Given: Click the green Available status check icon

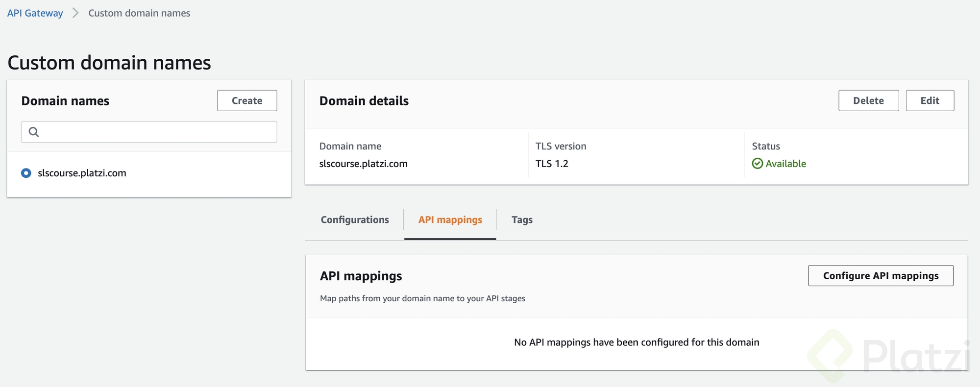Looking at the screenshot, I should 758,164.
